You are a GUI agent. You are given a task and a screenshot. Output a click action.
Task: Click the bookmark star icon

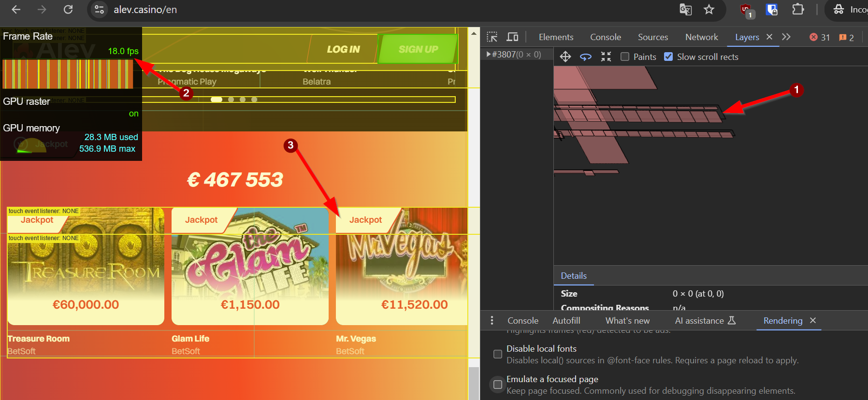coord(709,10)
